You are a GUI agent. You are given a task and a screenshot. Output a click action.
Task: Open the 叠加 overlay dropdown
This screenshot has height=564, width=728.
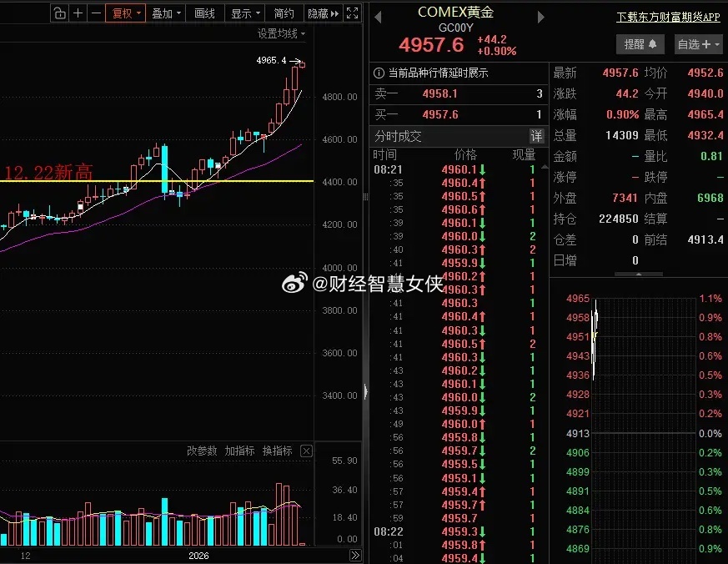coord(166,13)
